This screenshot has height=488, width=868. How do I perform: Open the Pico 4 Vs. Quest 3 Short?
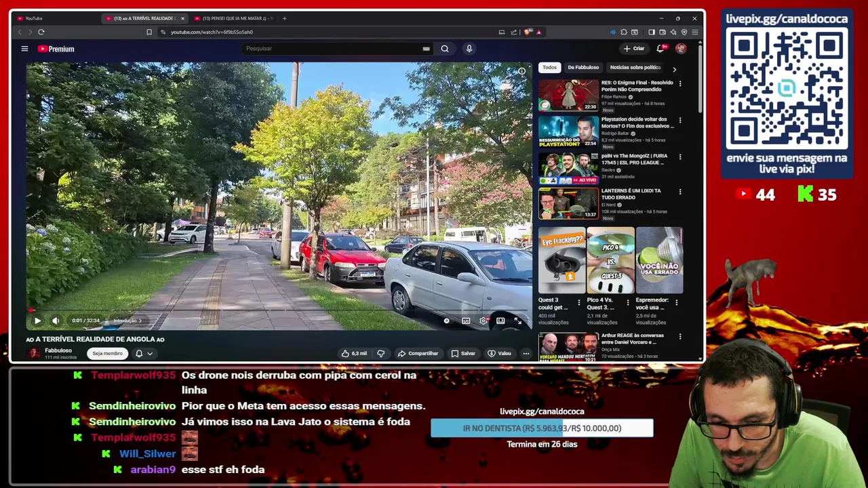tap(610, 261)
